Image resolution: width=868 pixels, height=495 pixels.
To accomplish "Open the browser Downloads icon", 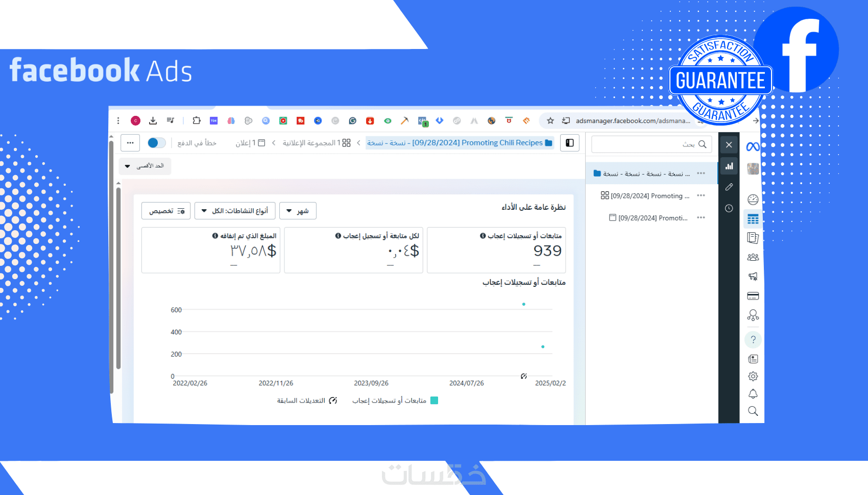I will coord(153,121).
